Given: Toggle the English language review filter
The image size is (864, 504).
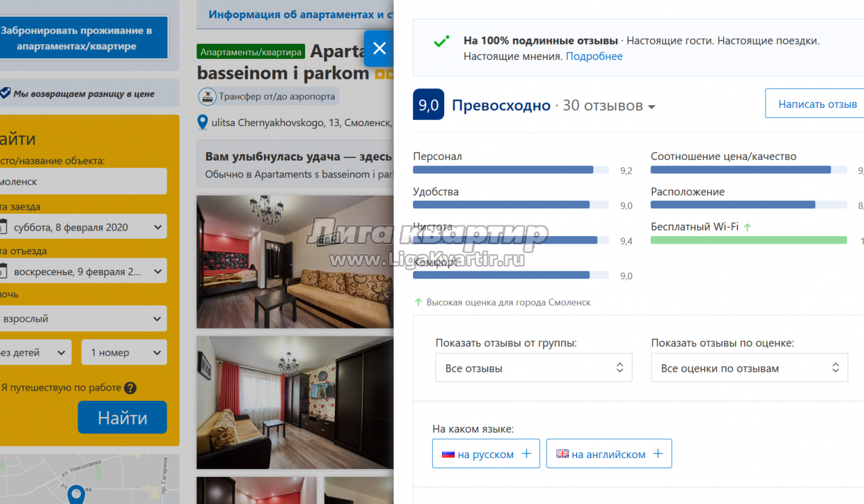Looking at the screenshot, I should [609, 454].
